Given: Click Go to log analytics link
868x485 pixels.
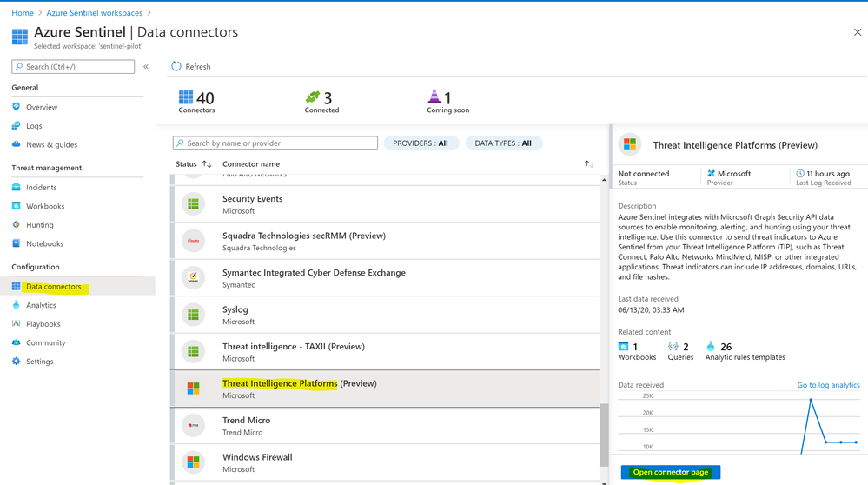Looking at the screenshot, I should tap(828, 385).
